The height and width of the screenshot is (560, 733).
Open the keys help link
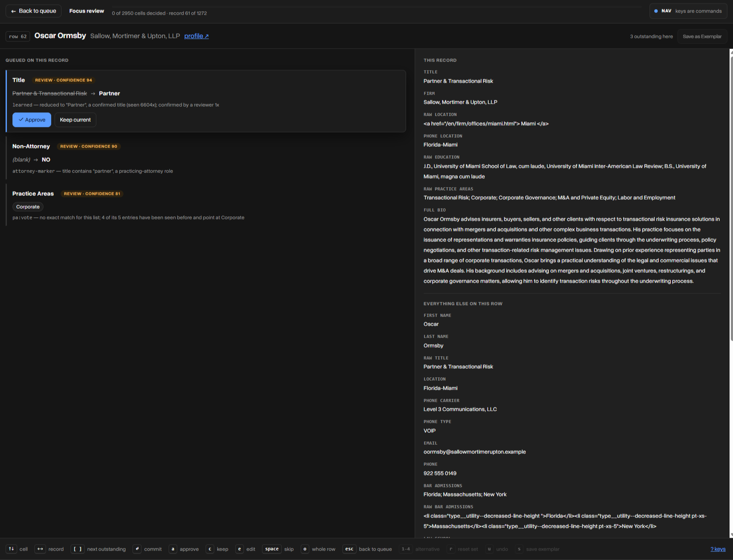718,549
